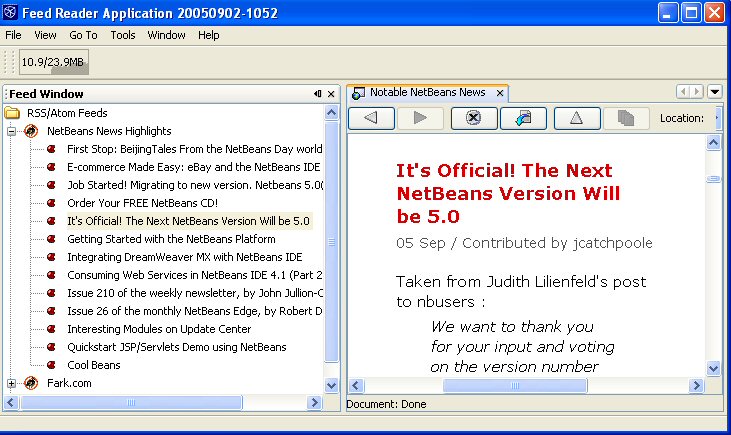Select 'Quickstart JSP/Servlets Demo using NetBeans'
Viewport: 731px width, 435px height.
(x=177, y=347)
